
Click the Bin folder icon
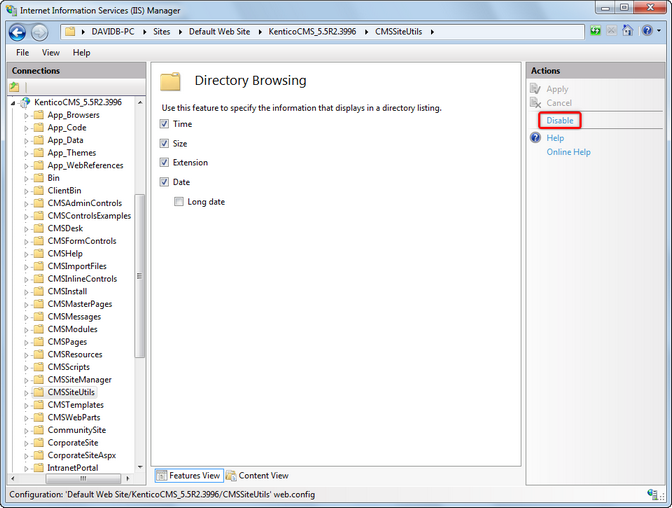point(39,178)
